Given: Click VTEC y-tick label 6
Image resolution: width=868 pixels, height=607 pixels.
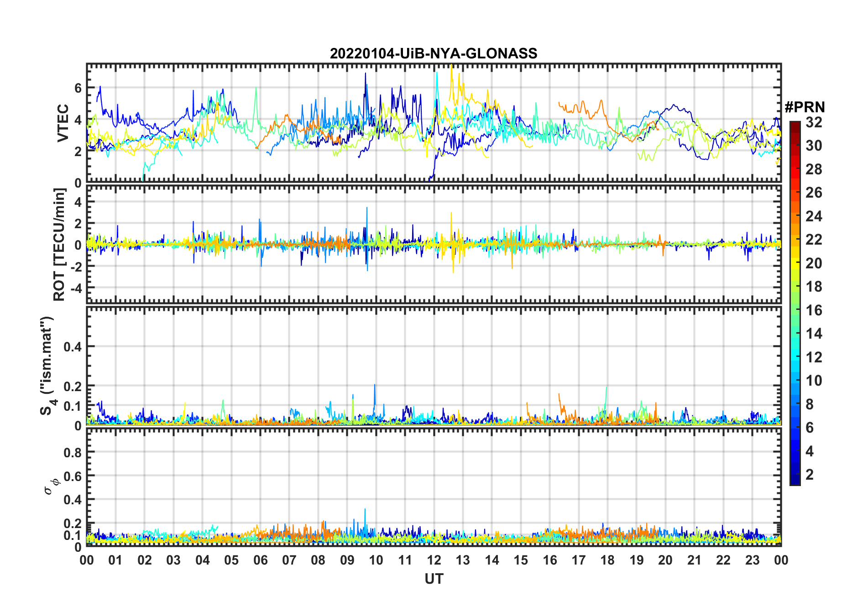Looking at the screenshot, I should click(78, 88).
